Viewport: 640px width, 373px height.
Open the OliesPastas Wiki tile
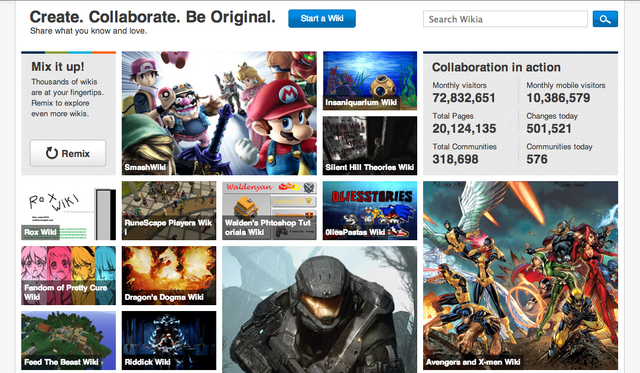(x=370, y=211)
